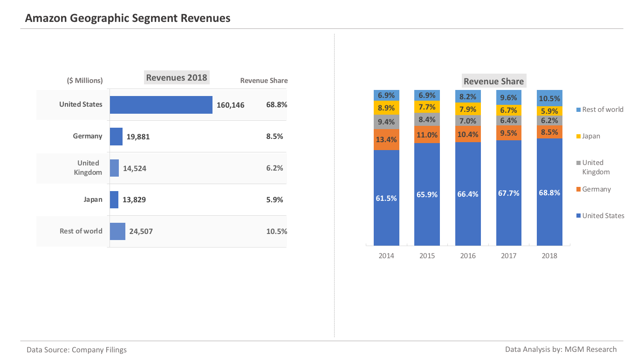Select the value 13,829

[x=134, y=200]
